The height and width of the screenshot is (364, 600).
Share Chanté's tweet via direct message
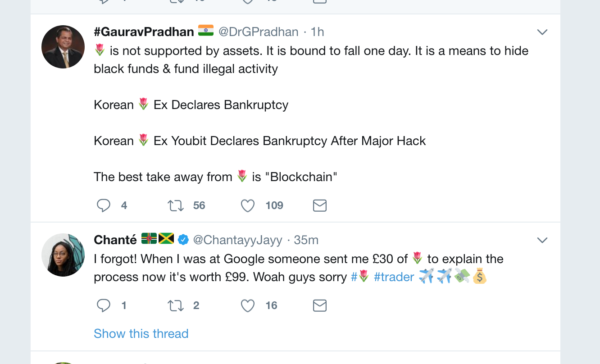319,306
